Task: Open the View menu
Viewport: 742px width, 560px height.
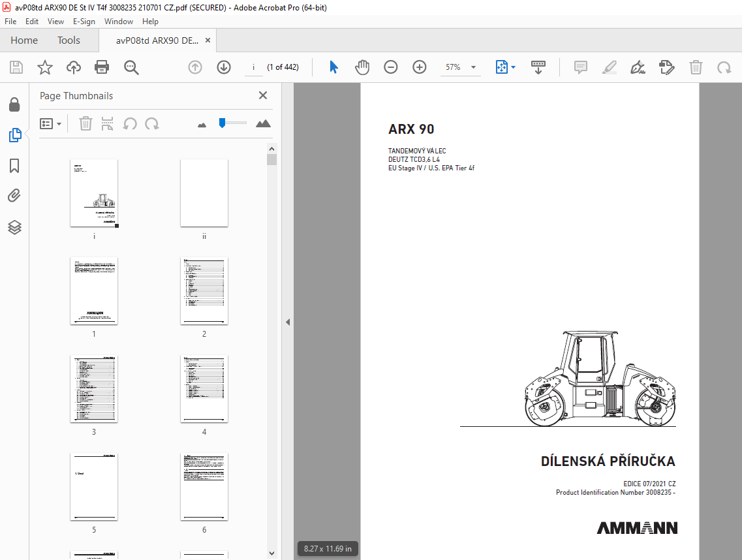Action: pos(55,22)
